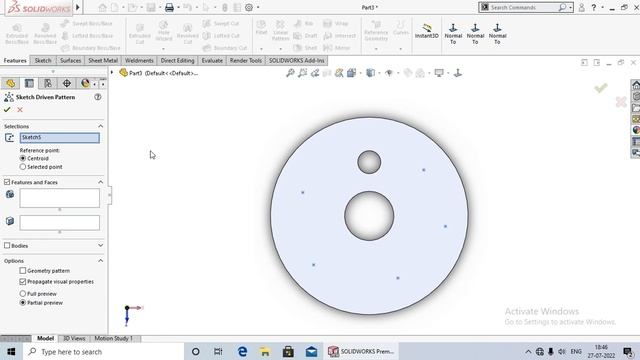Uncheck Propagate visual properties

coord(23,282)
